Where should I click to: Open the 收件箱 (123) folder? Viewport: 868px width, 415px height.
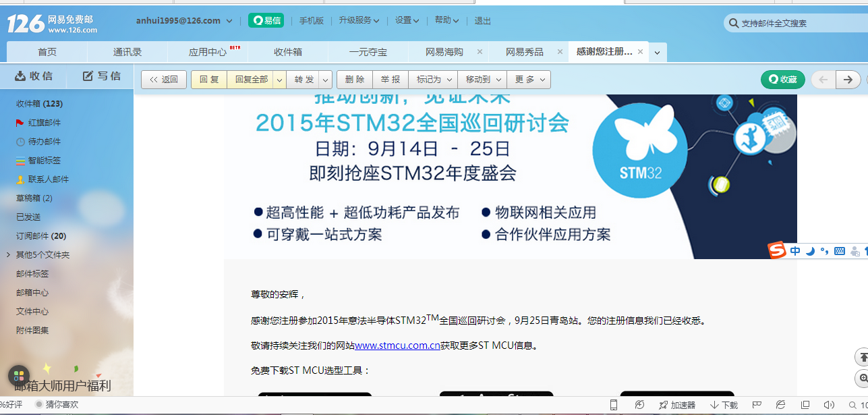pos(39,104)
